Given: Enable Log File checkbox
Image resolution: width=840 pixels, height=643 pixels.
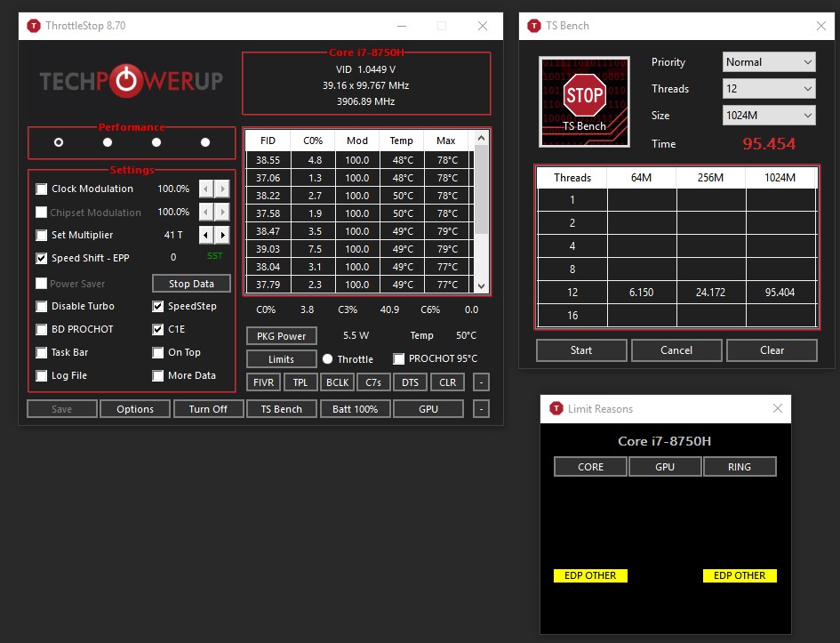Looking at the screenshot, I should pyautogui.click(x=41, y=375).
